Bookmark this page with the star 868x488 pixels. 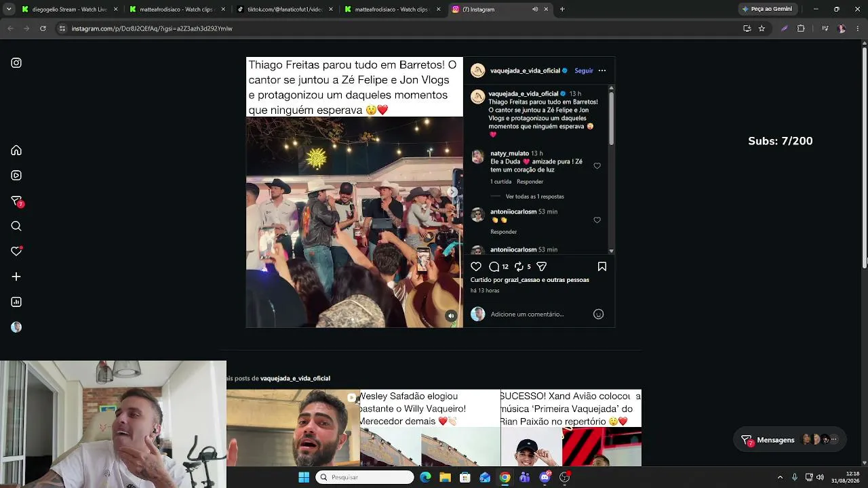pos(762,28)
